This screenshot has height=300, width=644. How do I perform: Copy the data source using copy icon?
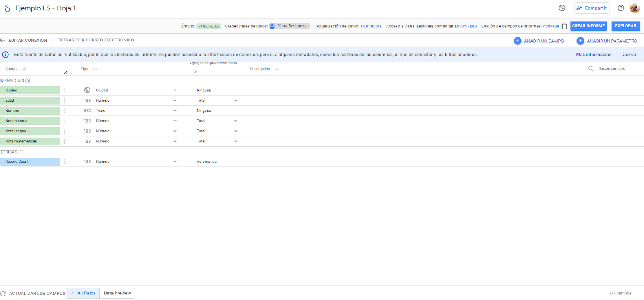pyautogui.click(x=564, y=26)
